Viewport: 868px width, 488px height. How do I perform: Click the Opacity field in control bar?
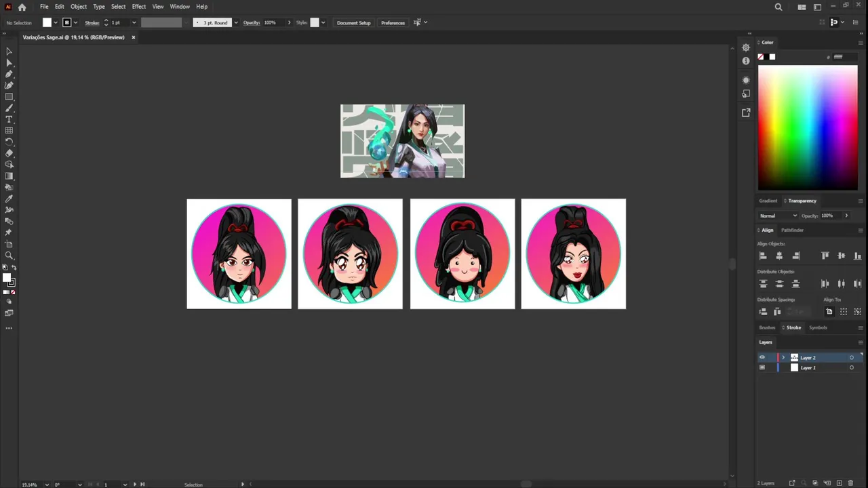click(x=275, y=22)
